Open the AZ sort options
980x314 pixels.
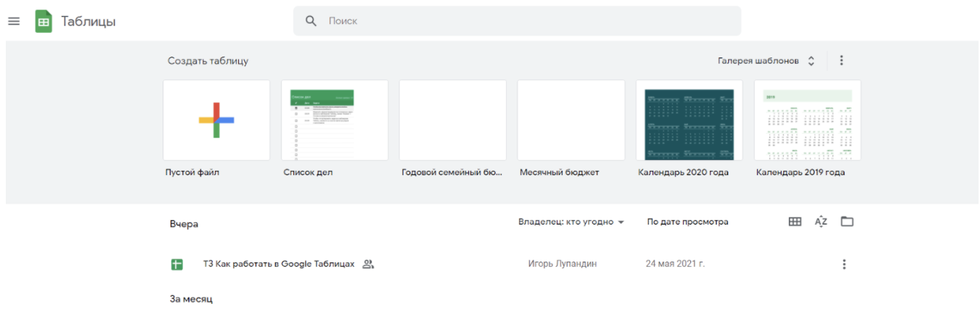(x=821, y=222)
